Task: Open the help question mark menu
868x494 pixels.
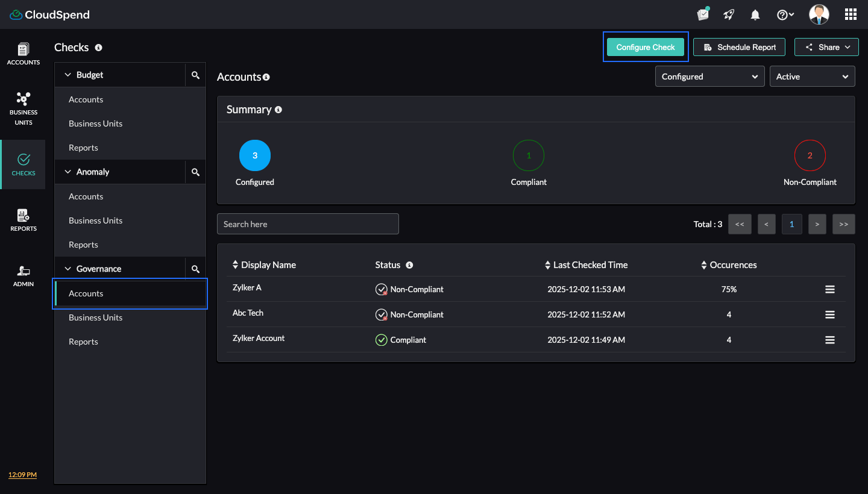Action: coord(785,15)
